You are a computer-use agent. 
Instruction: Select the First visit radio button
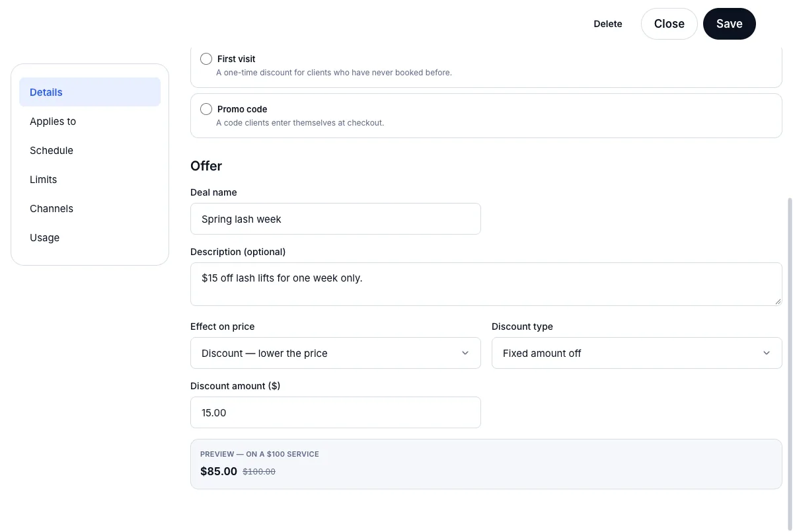tap(206, 59)
